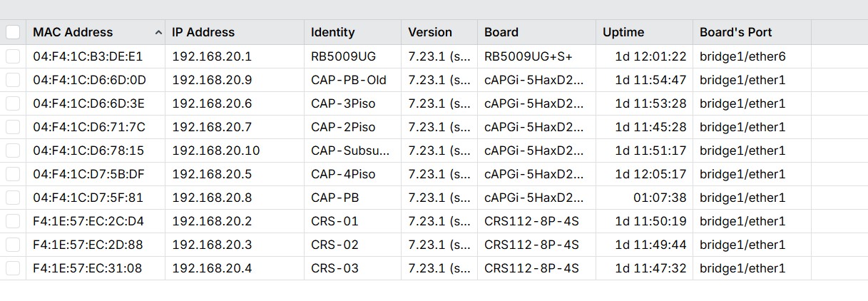Viewport: 868px width, 301px height.
Task: Sort by MAC Address column header
Action: (x=73, y=32)
